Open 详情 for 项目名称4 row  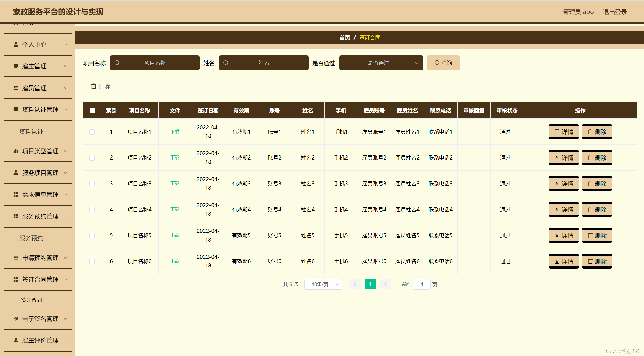tap(564, 209)
